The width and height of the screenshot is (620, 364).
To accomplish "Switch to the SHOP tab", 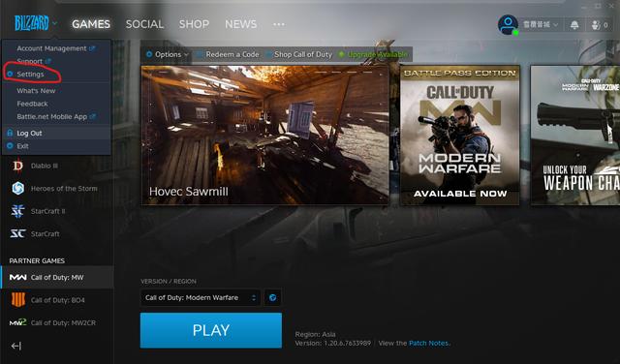I will pos(194,24).
